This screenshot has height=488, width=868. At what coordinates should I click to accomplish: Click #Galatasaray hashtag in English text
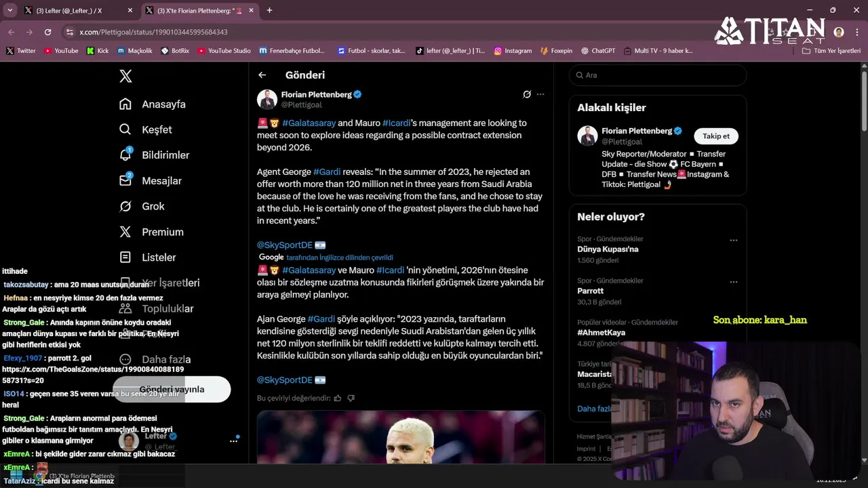tap(309, 123)
